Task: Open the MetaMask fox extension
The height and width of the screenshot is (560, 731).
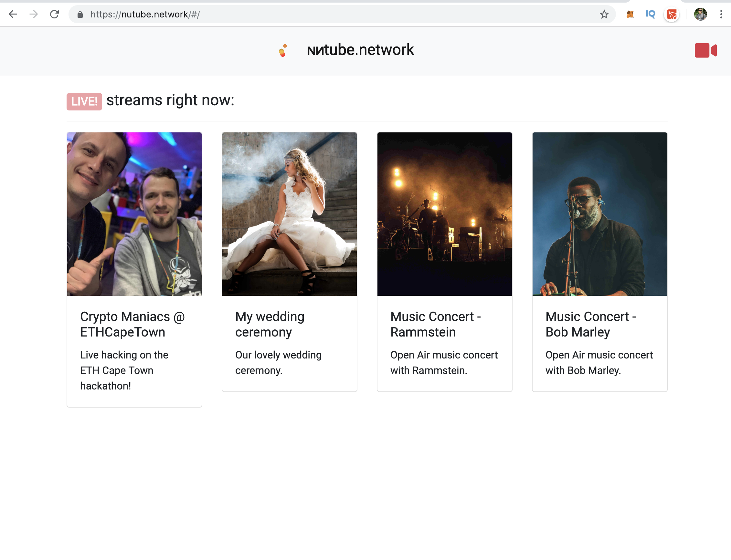Action: pyautogui.click(x=630, y=14)
